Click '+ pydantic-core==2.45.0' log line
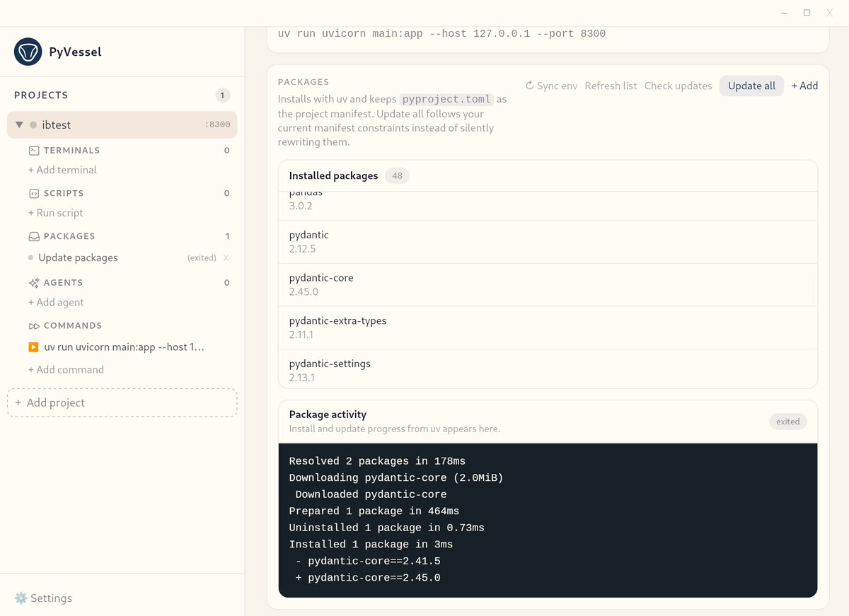Image resolution: width=849 pixels, height=616 pixels. [368, 578]
